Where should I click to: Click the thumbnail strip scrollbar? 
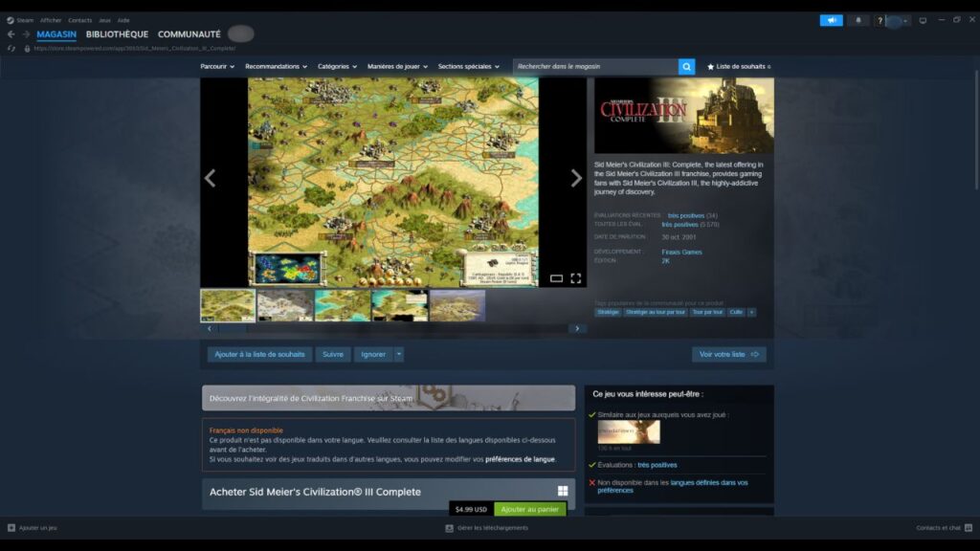point(393,329)
